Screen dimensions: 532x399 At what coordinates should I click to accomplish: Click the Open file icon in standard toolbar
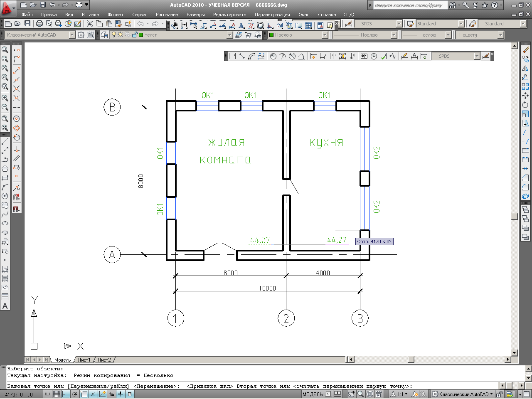[17, 24]
